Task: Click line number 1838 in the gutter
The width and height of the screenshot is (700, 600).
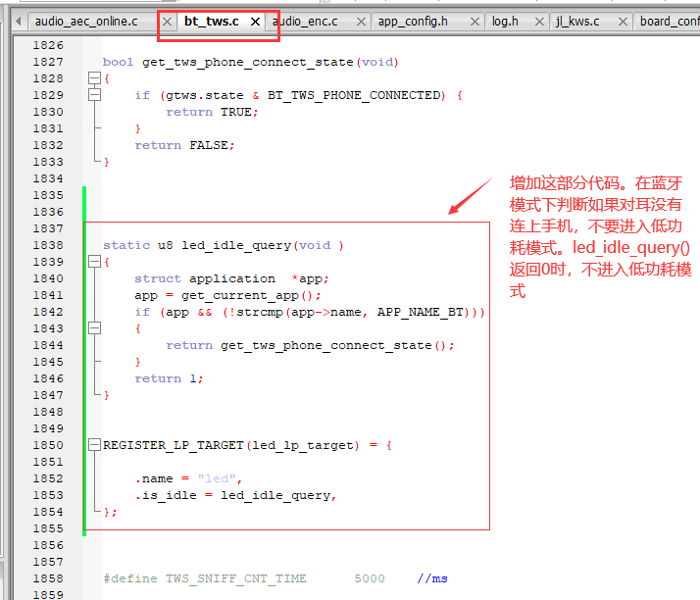Action: [x=48, y=245]
